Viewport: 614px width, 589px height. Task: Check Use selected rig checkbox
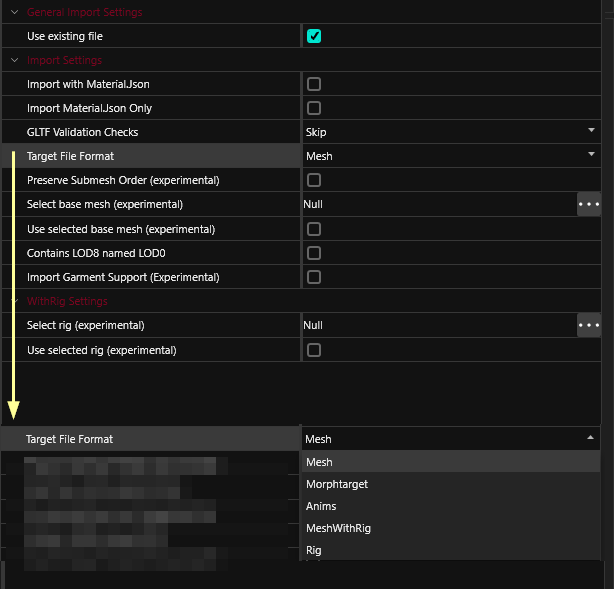314,350
